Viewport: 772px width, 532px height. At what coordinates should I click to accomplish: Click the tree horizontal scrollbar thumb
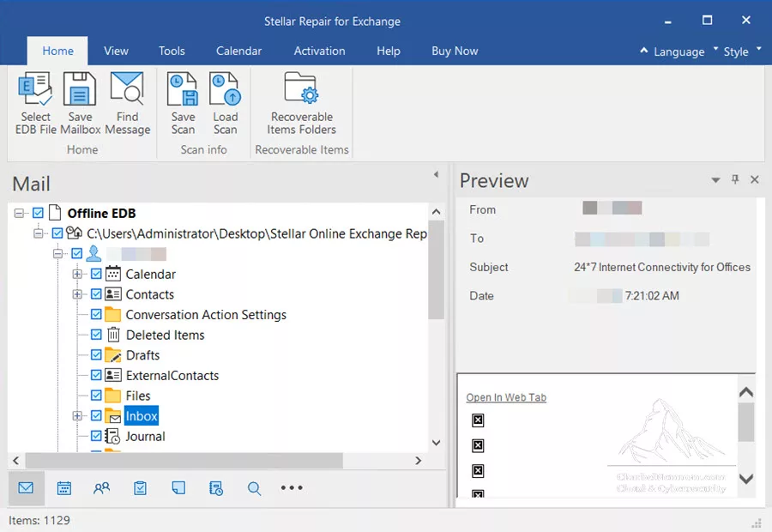184,461
